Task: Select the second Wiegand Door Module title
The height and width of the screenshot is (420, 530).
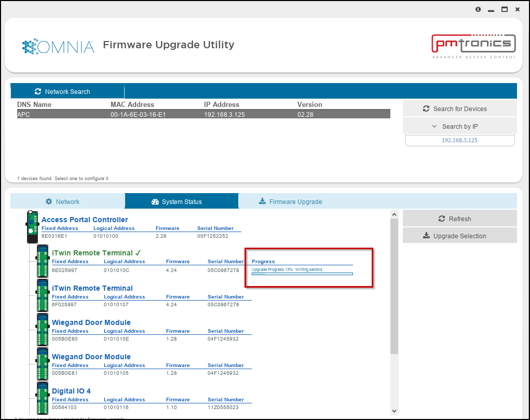Action: (x=91, y=357)
